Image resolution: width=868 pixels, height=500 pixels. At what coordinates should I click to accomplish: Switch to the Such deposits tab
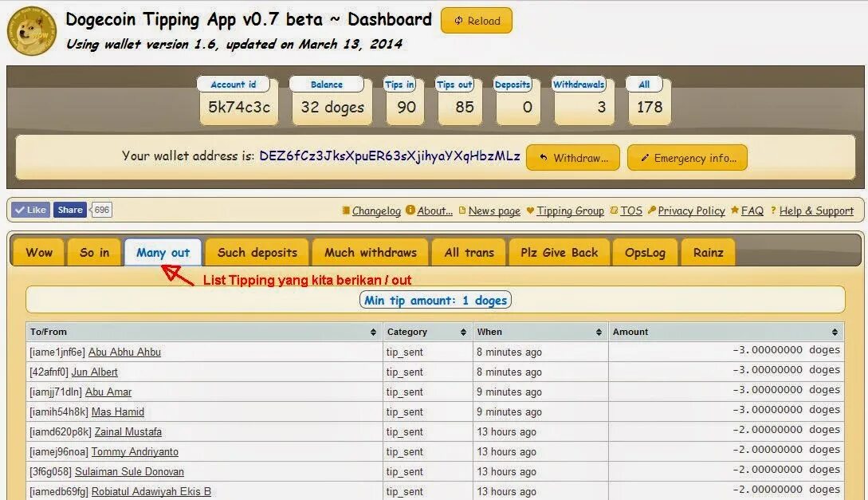257,253
